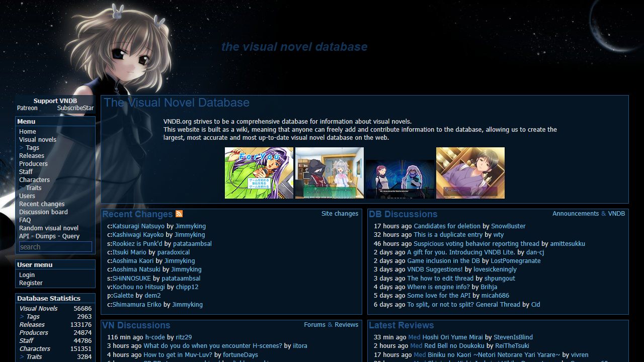Click Login in the User menu

pos(27,275)
